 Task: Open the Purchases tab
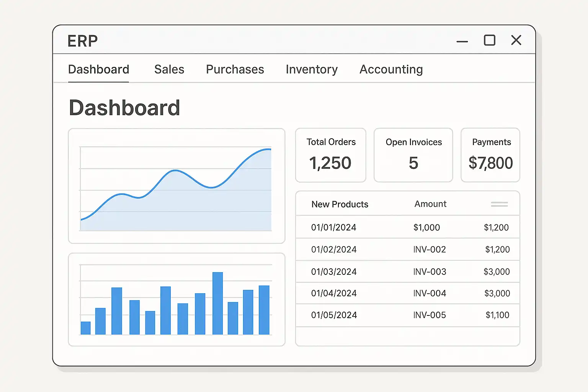235,69
